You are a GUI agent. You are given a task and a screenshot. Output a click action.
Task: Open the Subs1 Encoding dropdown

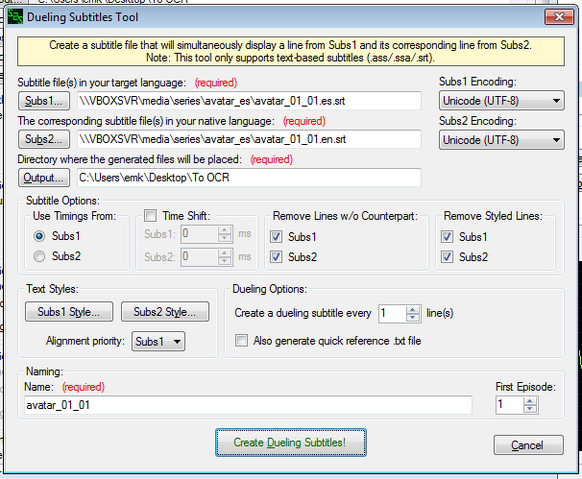pos(501,101)
